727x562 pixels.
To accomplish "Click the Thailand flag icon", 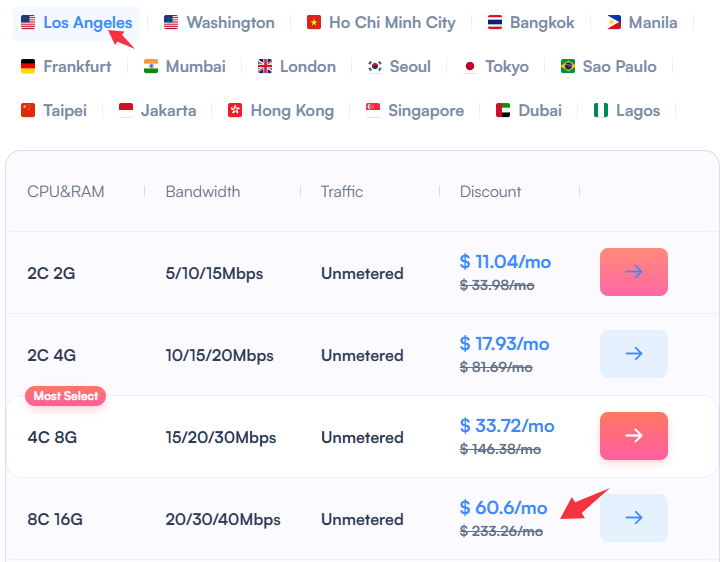I will (x=495, y=22).
